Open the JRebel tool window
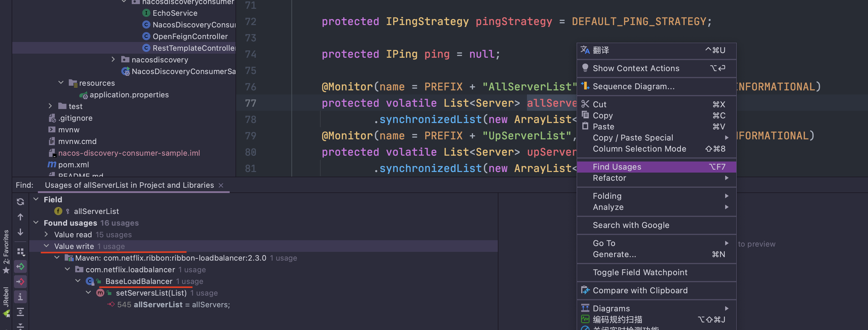Image resolution: width=868 pixels, height=330 pixels. pos(6,302)
